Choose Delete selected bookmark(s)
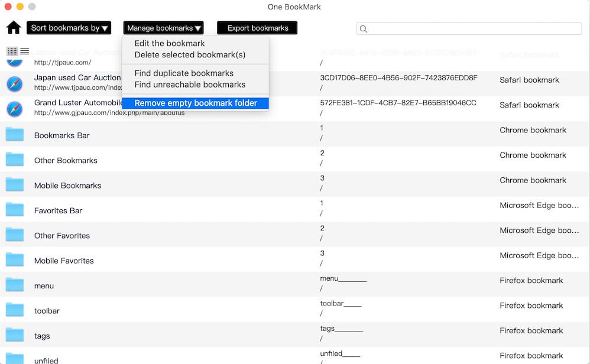 pos(196,54)
